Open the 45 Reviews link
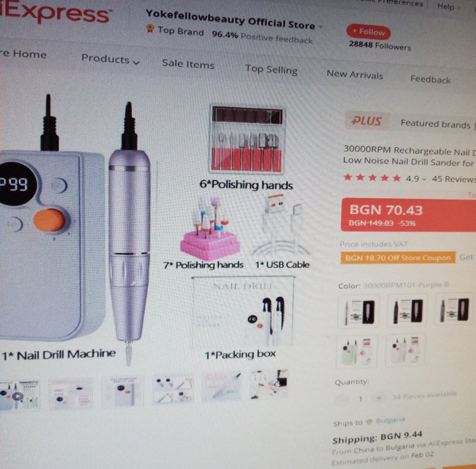 pyautogui.click(x=454, y=179)
